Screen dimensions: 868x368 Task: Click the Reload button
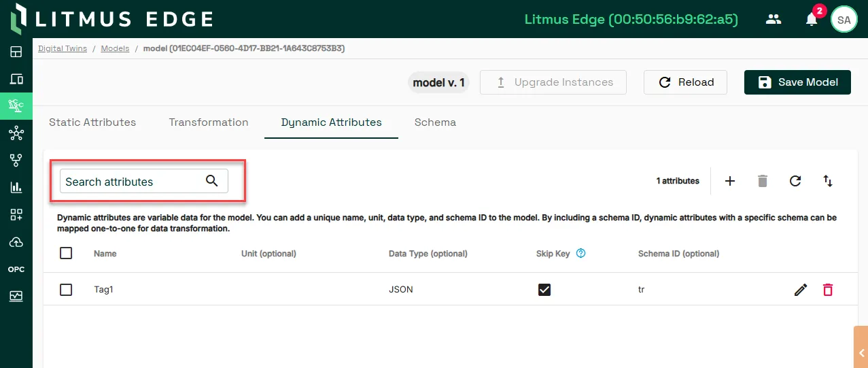tap(685, 82)
